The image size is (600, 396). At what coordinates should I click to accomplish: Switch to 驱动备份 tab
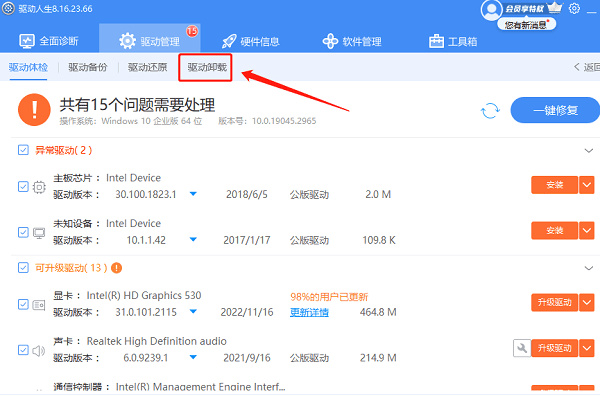click(88, 67)
